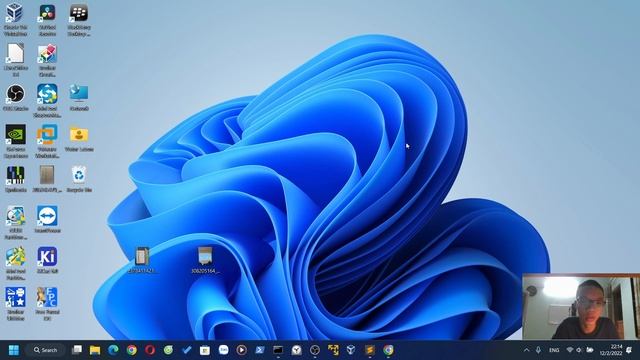Open the LibreOffice desktop shortcut
Screen dimensions: 640x360
(x=16, y=60)
